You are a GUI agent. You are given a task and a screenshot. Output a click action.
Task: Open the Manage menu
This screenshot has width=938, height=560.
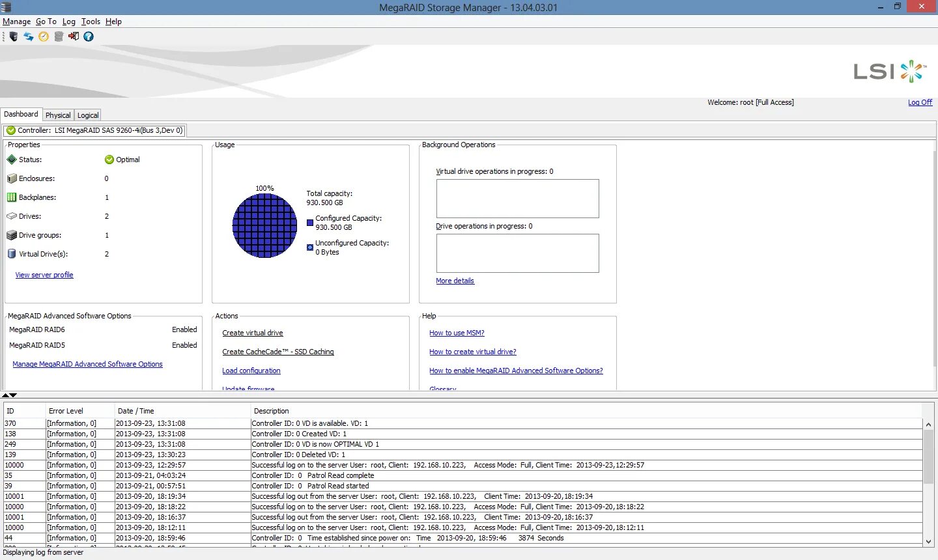click(x=16, y=21)
